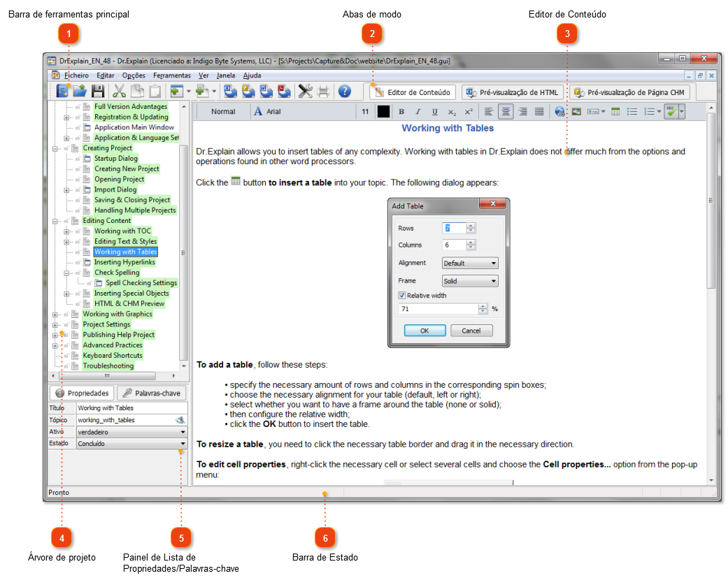Select the Troubleshooting topic in tree

click(108, 366)
